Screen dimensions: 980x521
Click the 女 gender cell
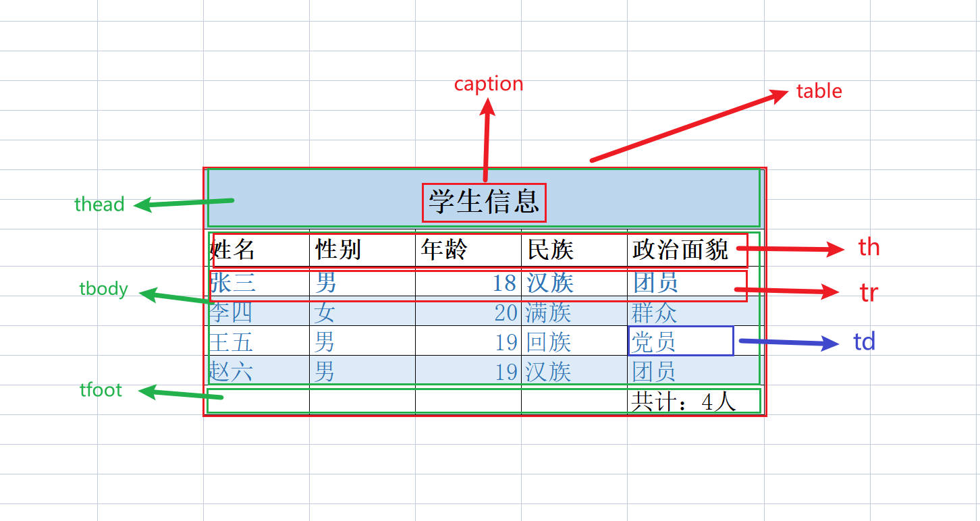tap(362, 312)
